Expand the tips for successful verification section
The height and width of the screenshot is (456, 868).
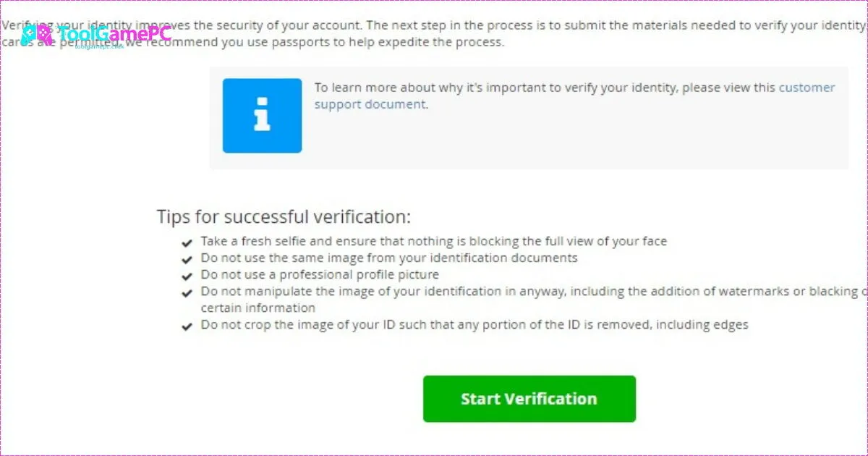[284, 216]
